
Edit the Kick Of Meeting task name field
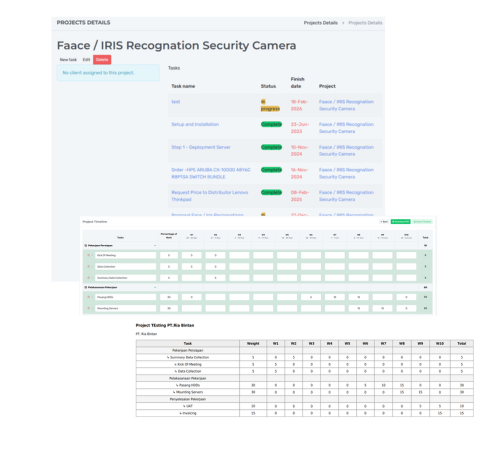tap(126, 255)
